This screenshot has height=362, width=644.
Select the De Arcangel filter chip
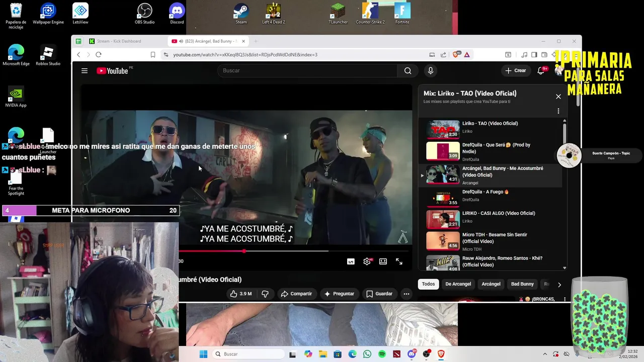point(458,284)
